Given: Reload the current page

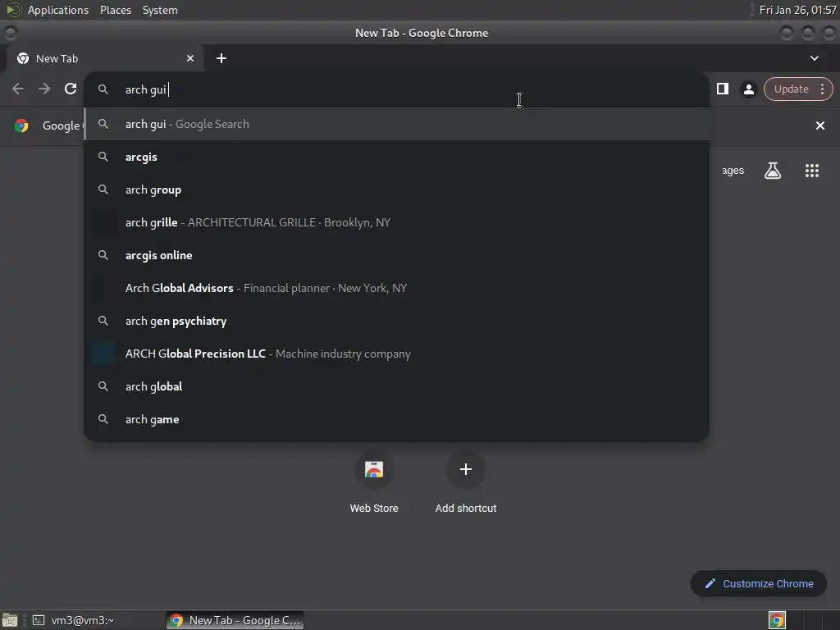Looking at the screenshot, I should pyautogui.click(x=71, y=89).
